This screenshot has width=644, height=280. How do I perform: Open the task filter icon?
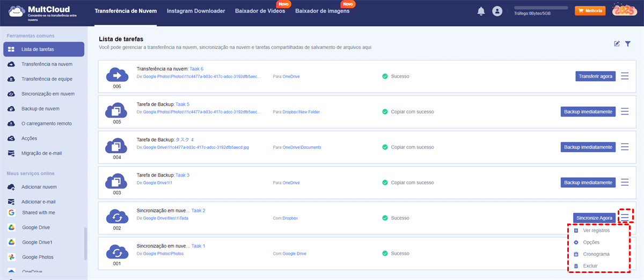pyautogui.click(x=628, y=44)
